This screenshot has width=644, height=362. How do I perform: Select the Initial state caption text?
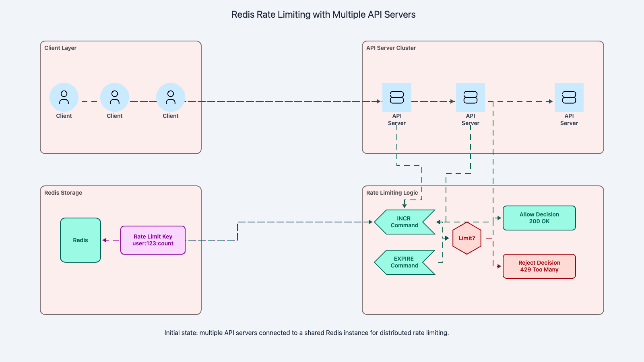[306, 333]
